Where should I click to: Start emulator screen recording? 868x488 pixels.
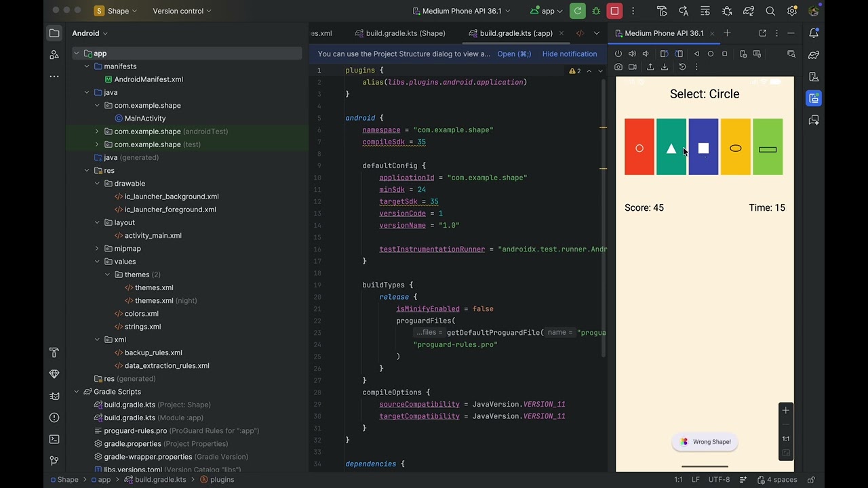point(633,67)
